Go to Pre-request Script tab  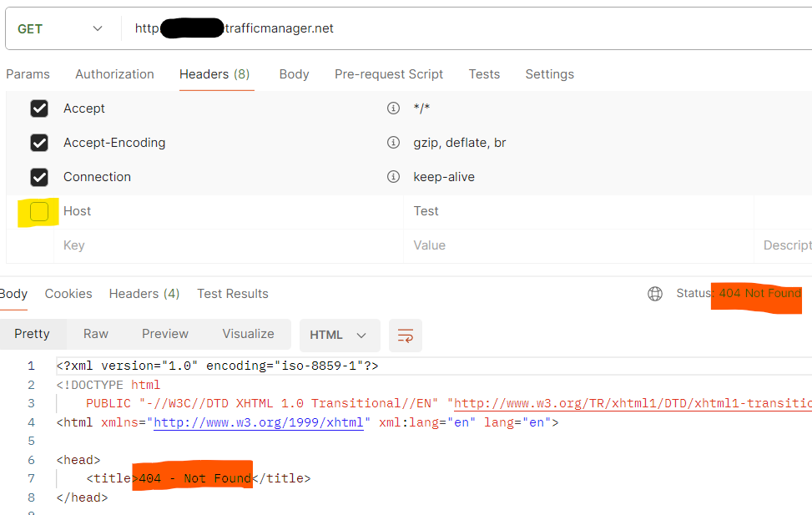[x=389, y=74]
